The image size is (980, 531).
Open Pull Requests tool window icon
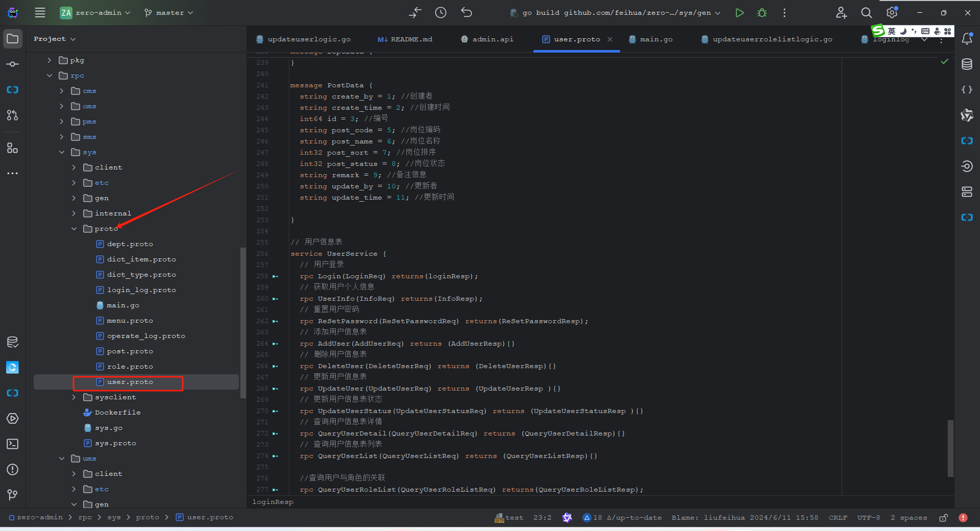[13, 115]
